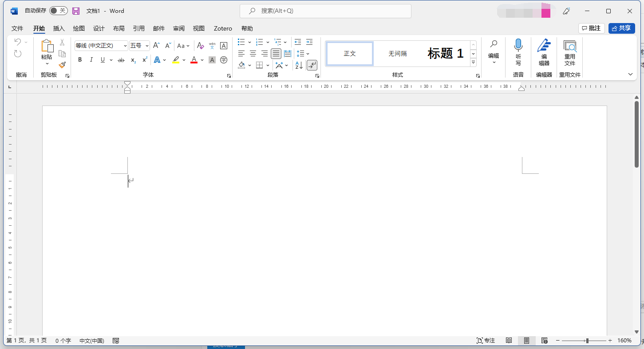
Task: Click the sort A-Z icon
Action: pyautogui.click(x=299, y=65)
